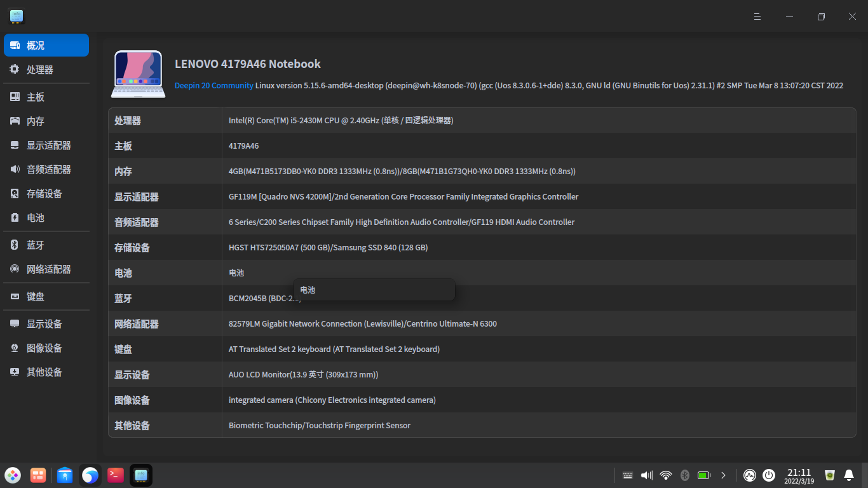The image size is (868, 488).
Task: Open the taskbar power button
Action: tap(769, 475)
